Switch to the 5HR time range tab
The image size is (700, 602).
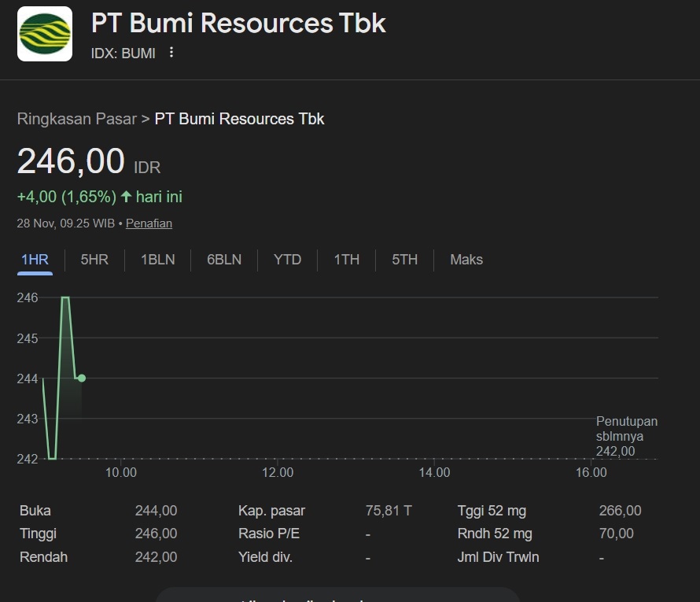pyautogui.click(x=94, y=260)
